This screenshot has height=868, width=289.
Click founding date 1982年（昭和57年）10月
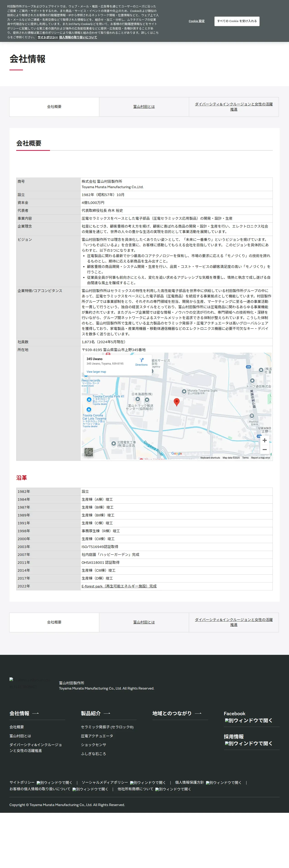click(103, 195)
